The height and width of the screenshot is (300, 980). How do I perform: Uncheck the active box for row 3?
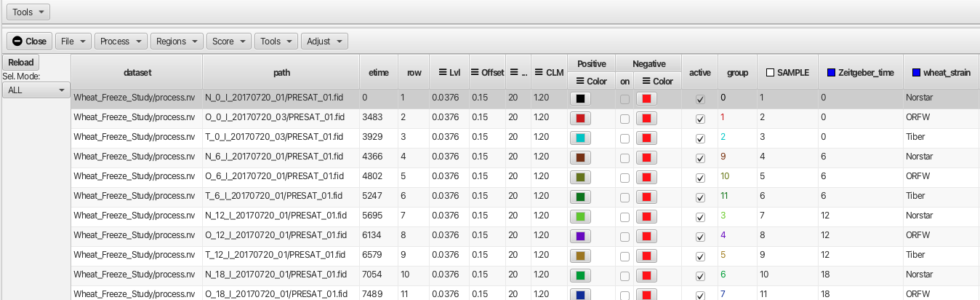(x=700, y=138)
